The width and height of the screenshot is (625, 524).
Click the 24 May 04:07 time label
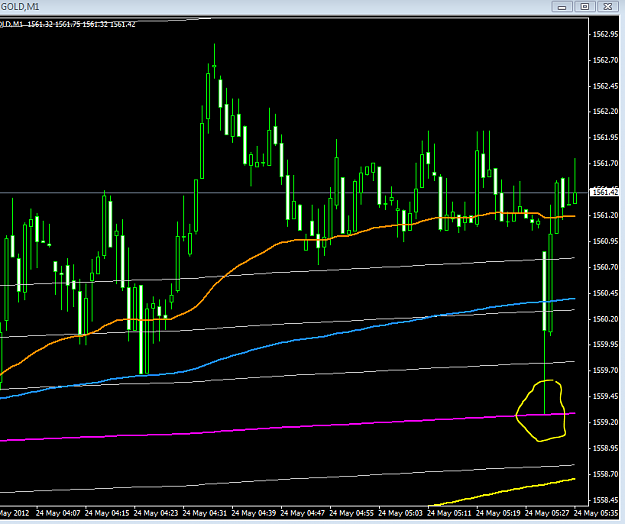pyautogui.click(x=58, y=513)
